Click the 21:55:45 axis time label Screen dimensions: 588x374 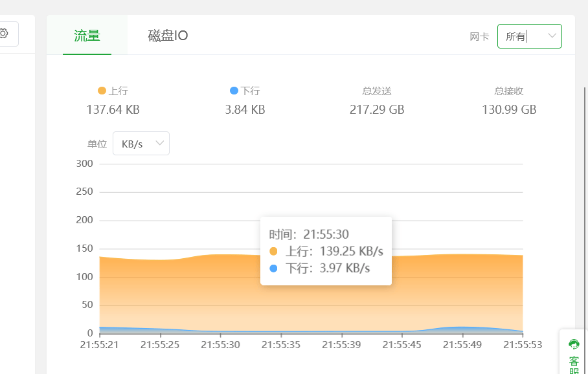click(x=401, y=345)
